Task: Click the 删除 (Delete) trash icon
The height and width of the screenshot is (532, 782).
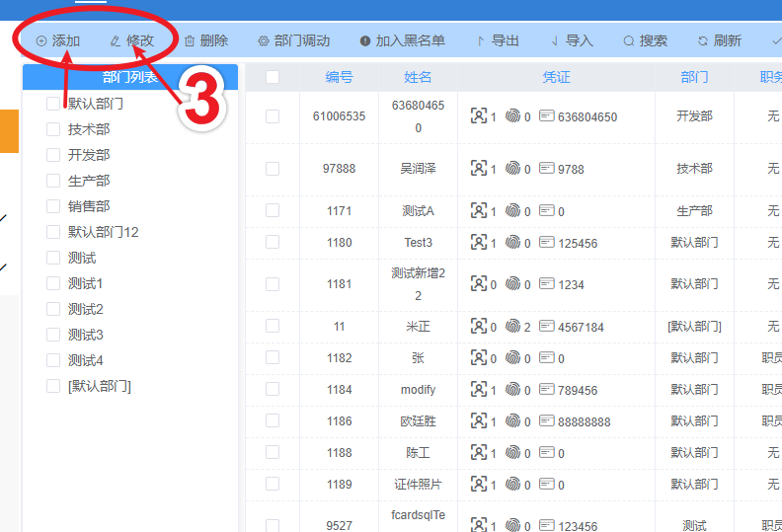Action: (x=190, y=41)
